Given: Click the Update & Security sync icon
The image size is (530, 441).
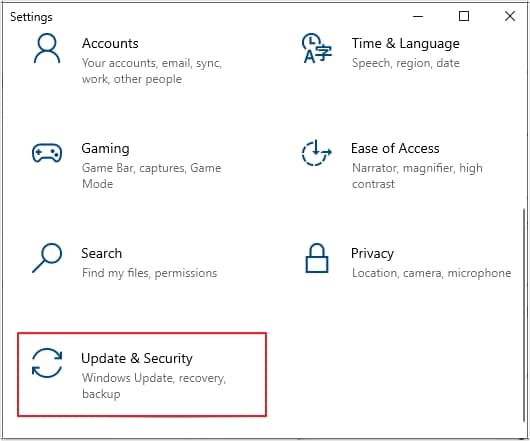Looking at the screenshot, I should tap(47, 363).
